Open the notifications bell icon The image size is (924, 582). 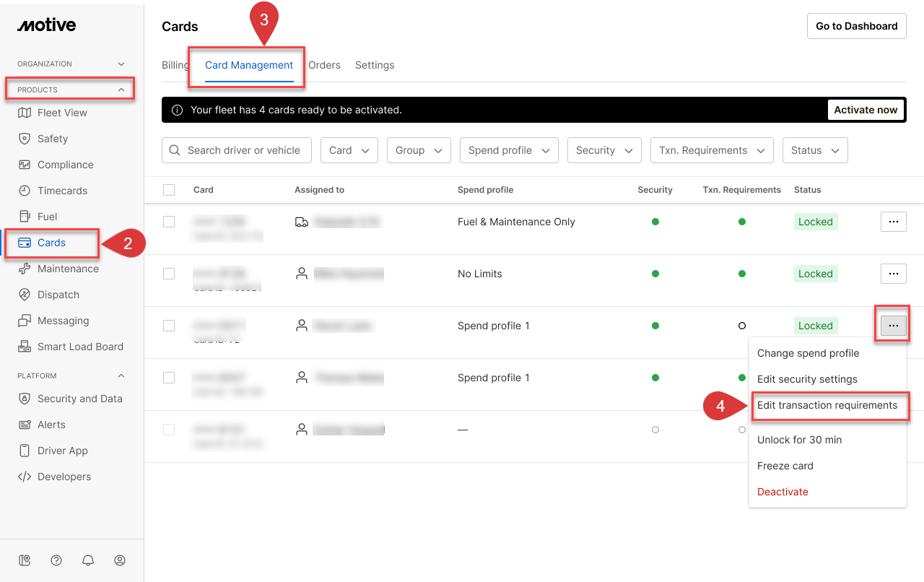pos(88,560)
